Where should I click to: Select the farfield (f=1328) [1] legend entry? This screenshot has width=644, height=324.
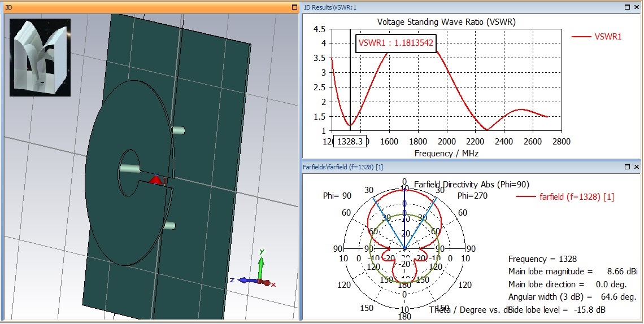click(x=565, y=196)
